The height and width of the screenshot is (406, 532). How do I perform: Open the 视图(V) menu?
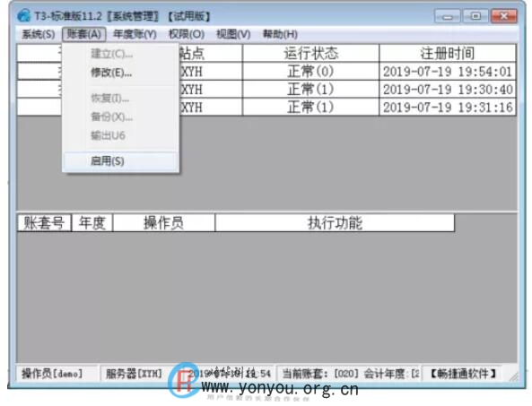pyautogui.click(x=233, y=34)
